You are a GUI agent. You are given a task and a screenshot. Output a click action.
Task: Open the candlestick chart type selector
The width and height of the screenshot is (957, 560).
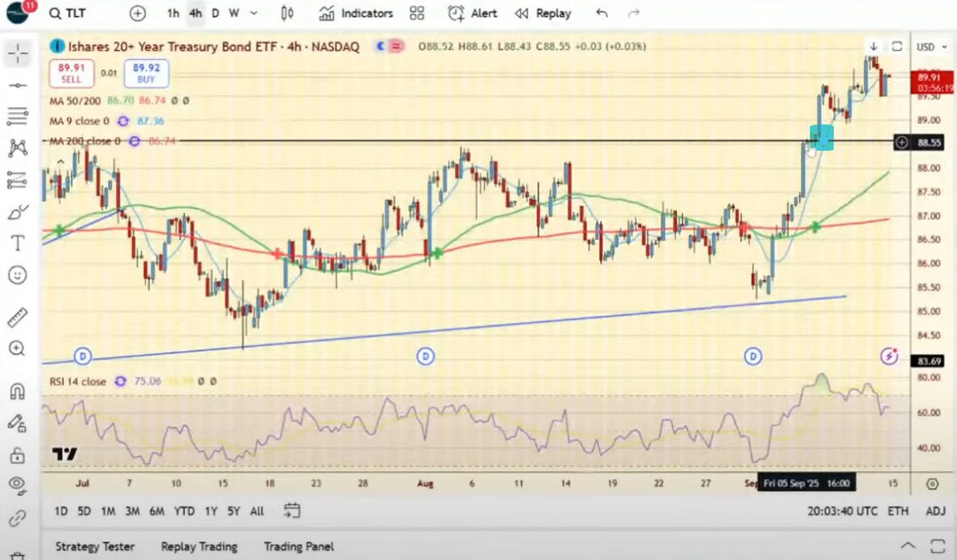coord(287,14)
